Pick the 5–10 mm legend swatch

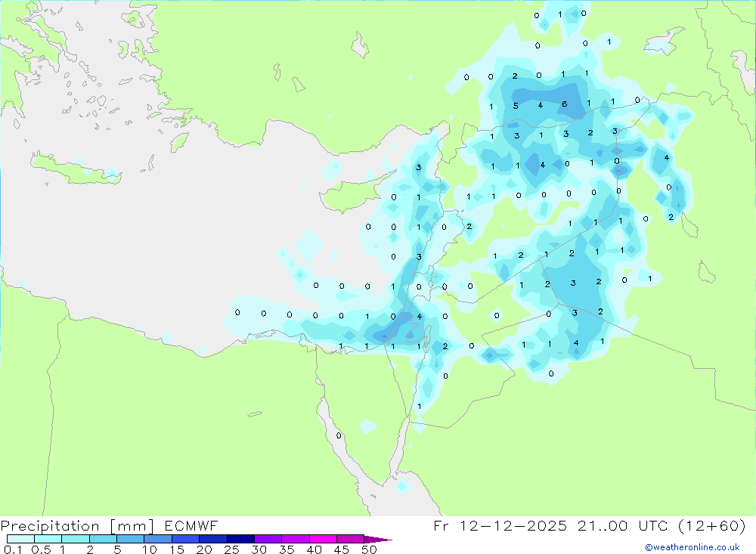click(x=131, y=539)
